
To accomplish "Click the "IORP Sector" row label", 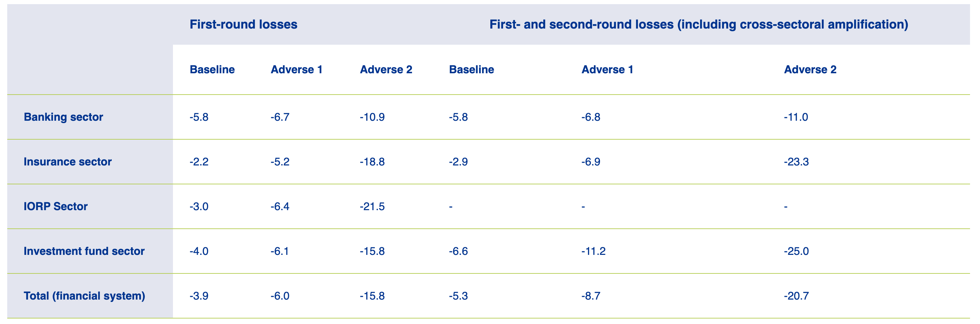I will click(x=56, y=206).
